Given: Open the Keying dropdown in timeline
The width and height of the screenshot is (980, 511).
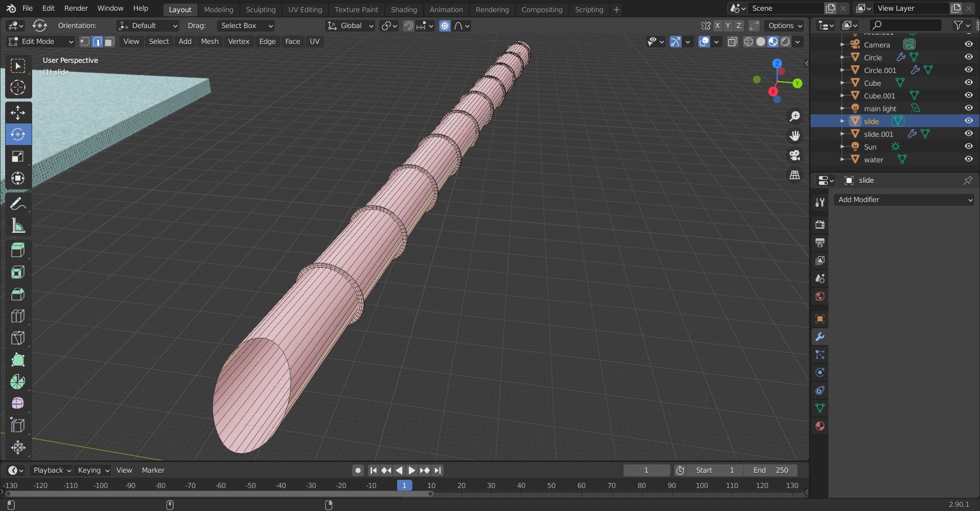Looking at the screenshot, I should (93, 470).
